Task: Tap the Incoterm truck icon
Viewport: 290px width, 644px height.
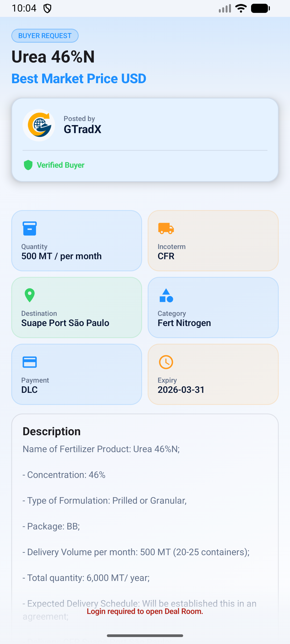Action: click(x=166, y=228)
